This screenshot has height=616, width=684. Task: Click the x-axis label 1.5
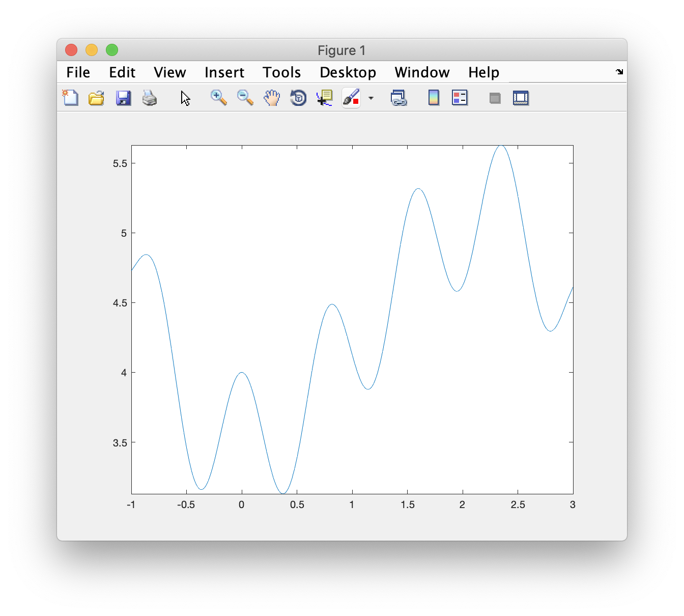pyautogui.click(x=408, y=505)
